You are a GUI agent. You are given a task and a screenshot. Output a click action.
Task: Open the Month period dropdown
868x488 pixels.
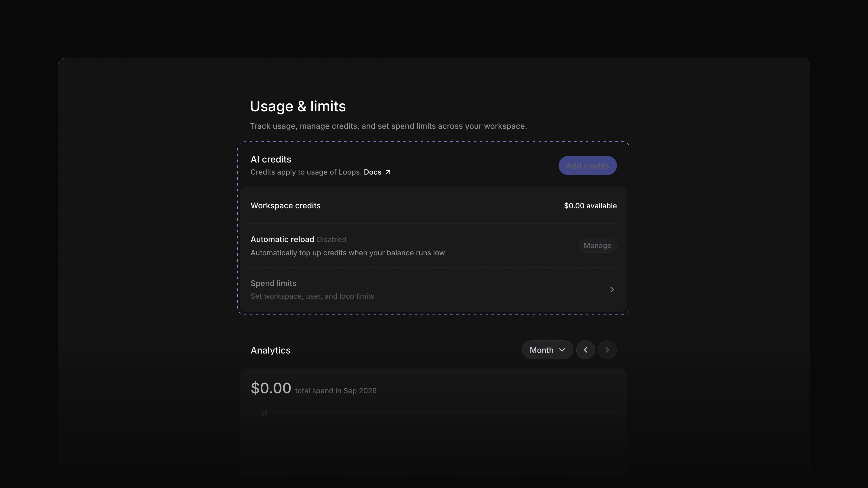pyautogui.click(x=547, y=350)
